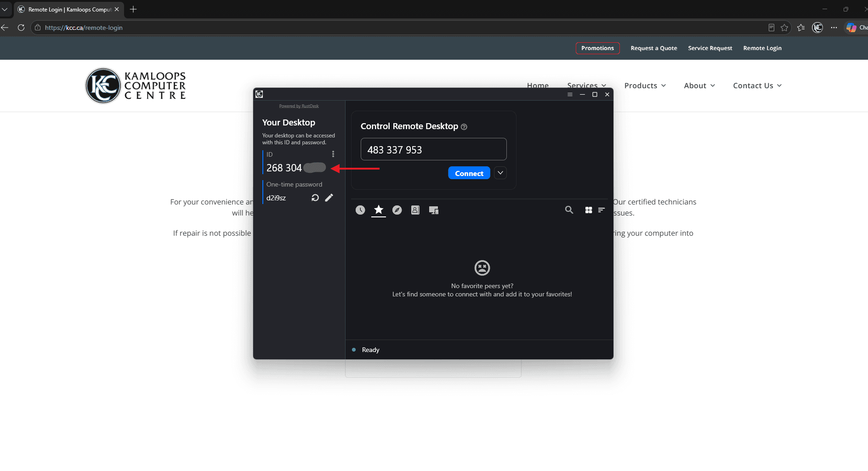Open a new browser tab
Screen dimensions: 868x471
(133, 9)
